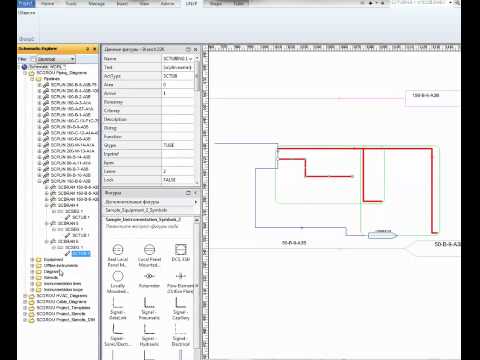Image resolution: width=480 pixels, height=360 pixels.
Task: Expand the HVAC_Diagrams group
Action: [x=25, y=296]
